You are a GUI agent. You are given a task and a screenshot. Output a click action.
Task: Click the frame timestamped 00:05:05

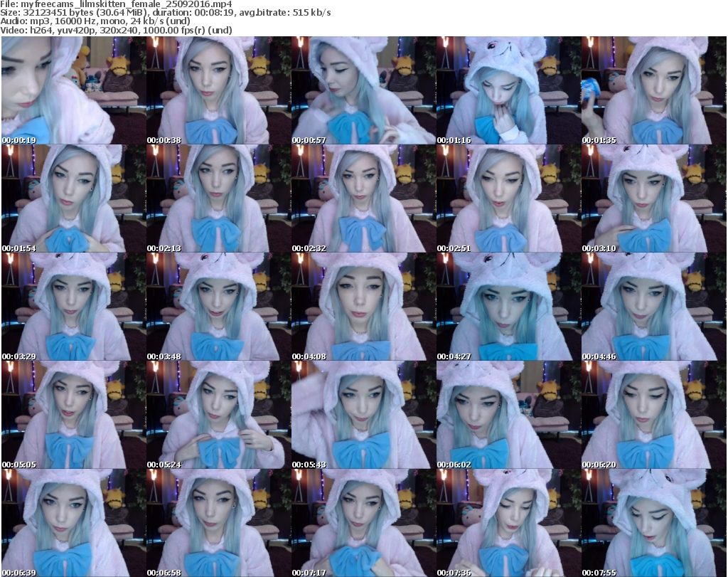[74, 415]
